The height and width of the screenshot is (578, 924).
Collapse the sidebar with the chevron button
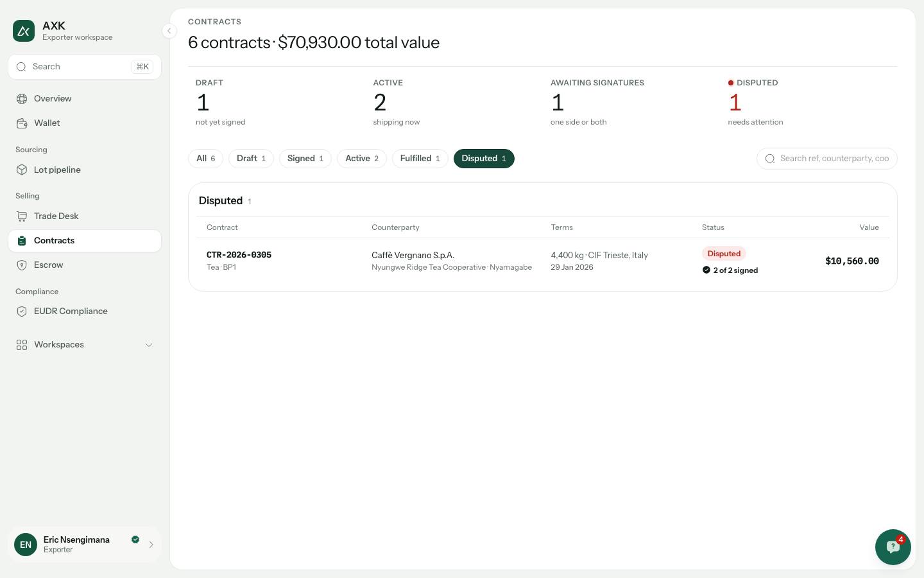point(169,31)
